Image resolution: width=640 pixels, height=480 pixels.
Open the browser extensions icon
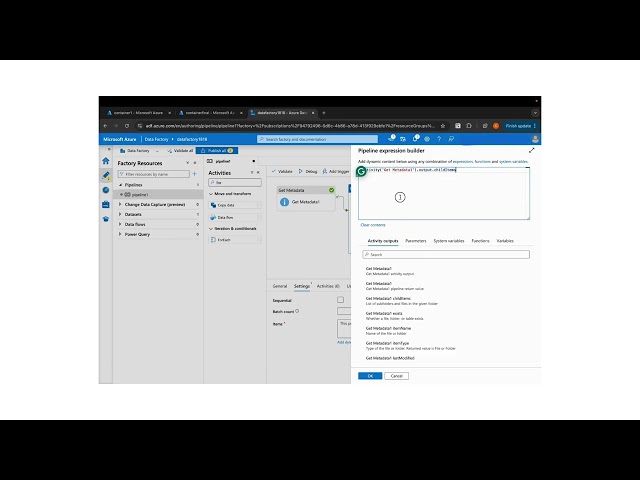(x=469, y=126)
